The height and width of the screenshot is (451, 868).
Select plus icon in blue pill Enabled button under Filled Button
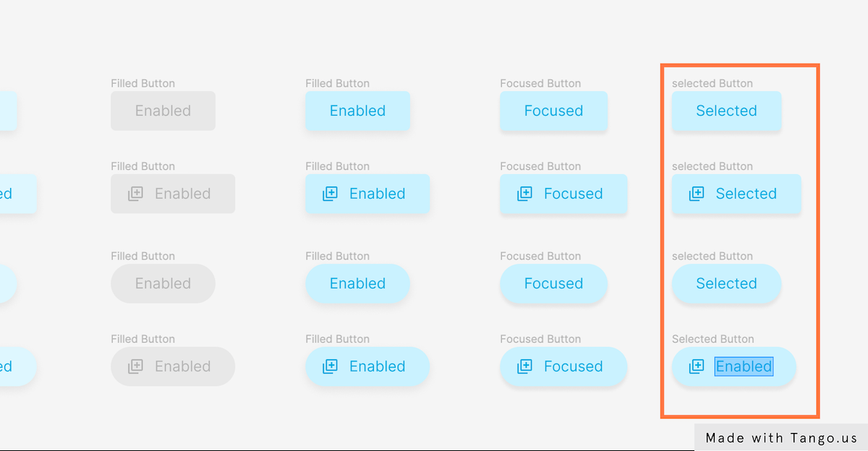click(x=330, y=366)
